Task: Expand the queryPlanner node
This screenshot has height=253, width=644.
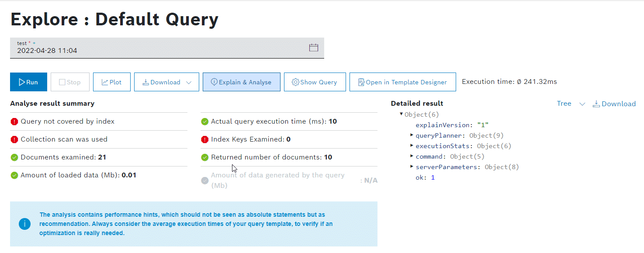Action: click(412, 135)
